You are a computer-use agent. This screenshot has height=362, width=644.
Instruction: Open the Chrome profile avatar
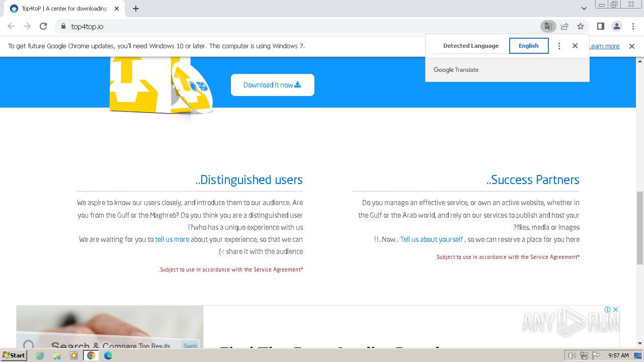pos(617,26)
